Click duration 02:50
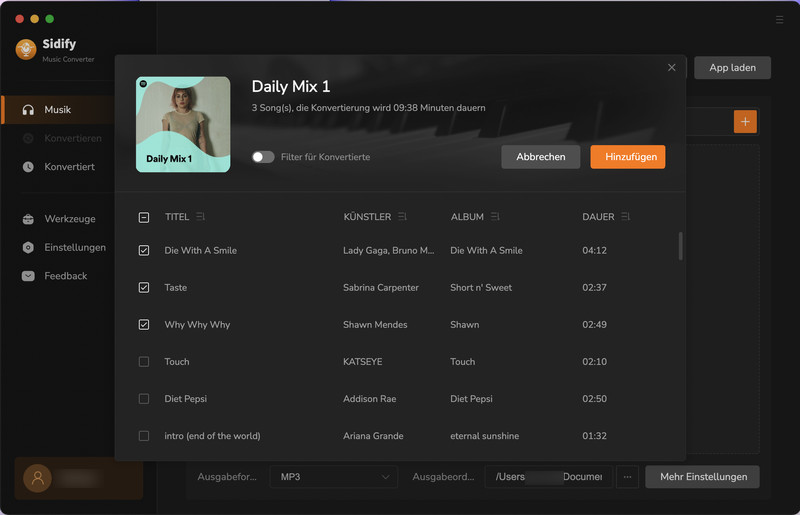The image size is (800, 515). [x=594, y=399]
